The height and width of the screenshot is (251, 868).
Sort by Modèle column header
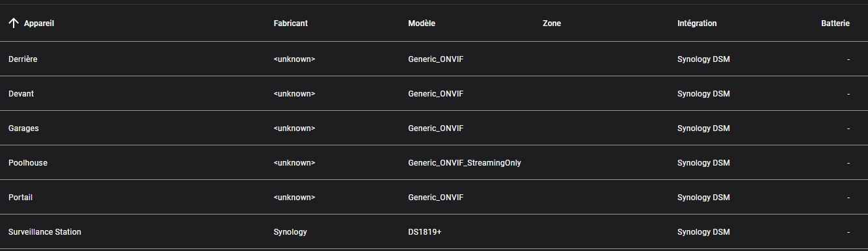(422, 23)
